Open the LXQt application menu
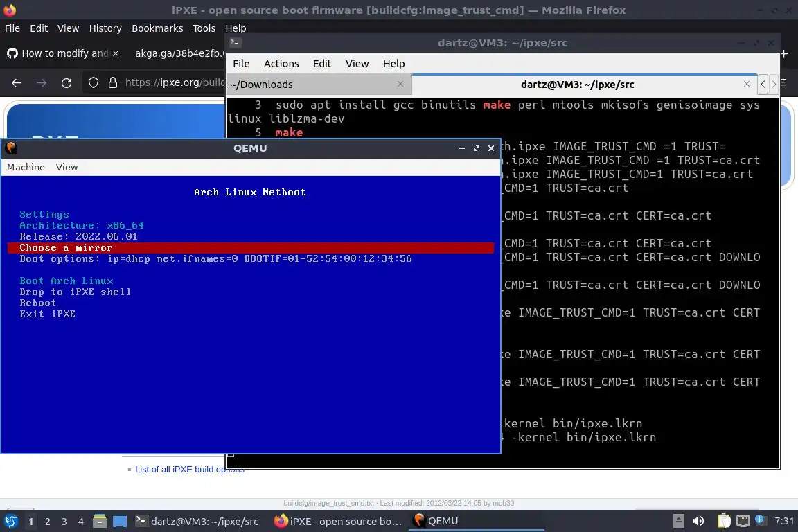Viewport: 798px width, 532px height. pos(10,522)
